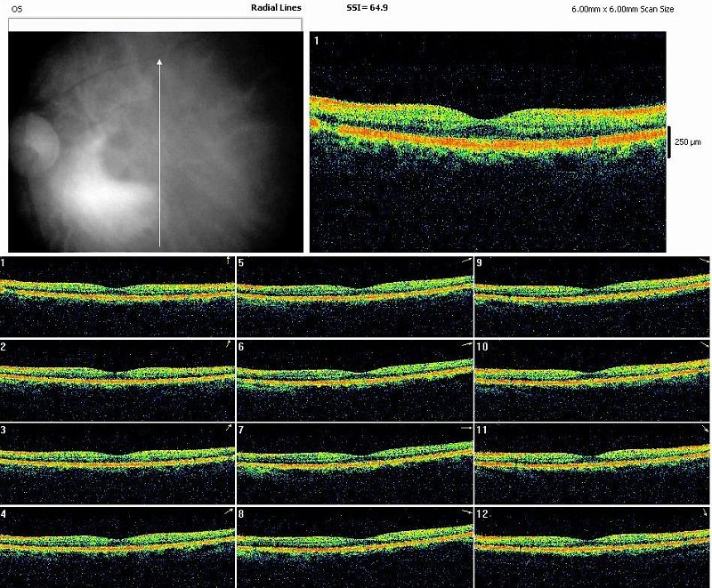712x588 pixels.
Task: Click the direction arrow icon in scan 4
Action: pyautogui.click(x=229, y=513)
